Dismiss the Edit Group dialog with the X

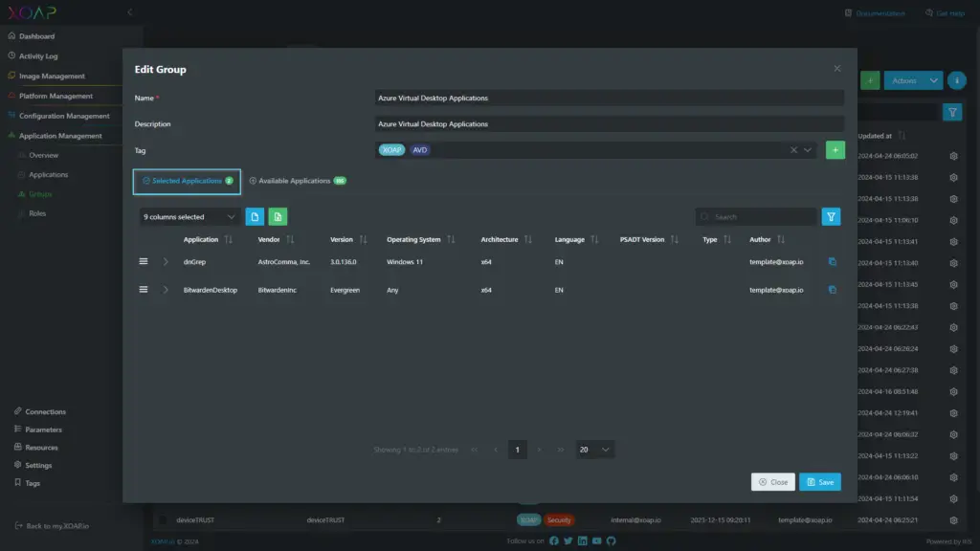pos(836,69)
